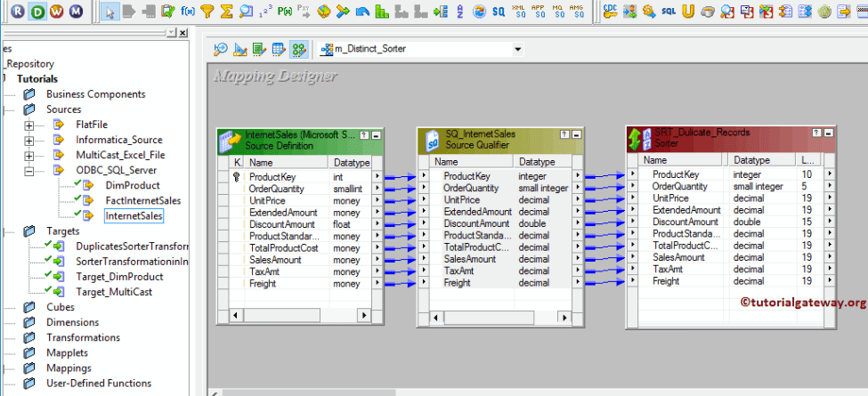The width and height of the screenshot is (868, 396).
Task: Open the Transformation Developer tool icon
Action: [259, 50]
